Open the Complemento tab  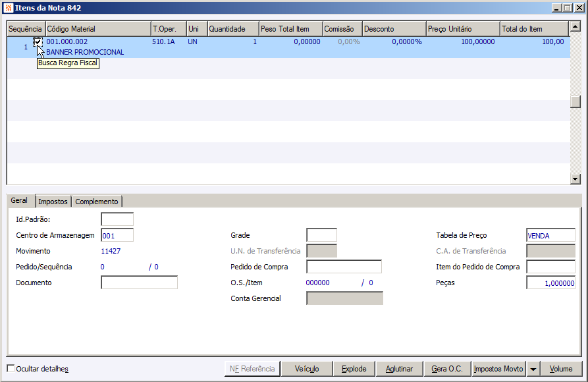(97, 202)
